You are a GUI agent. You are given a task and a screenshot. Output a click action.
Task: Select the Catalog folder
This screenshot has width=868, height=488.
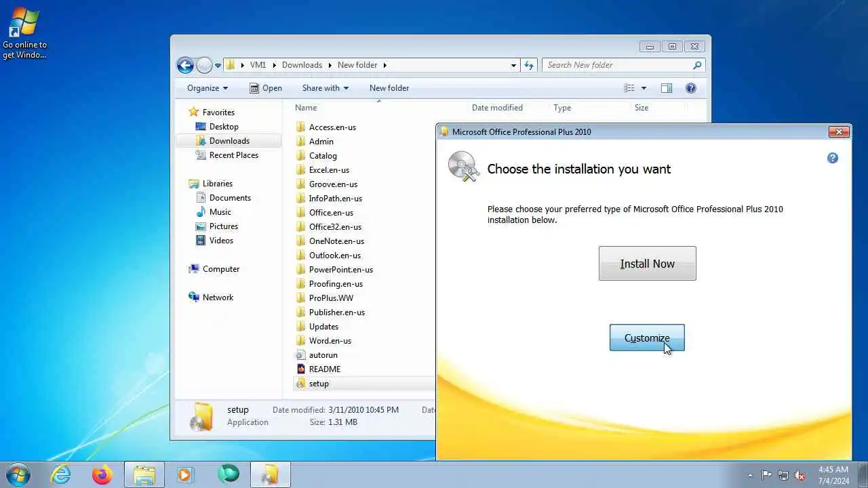[323, 156]
